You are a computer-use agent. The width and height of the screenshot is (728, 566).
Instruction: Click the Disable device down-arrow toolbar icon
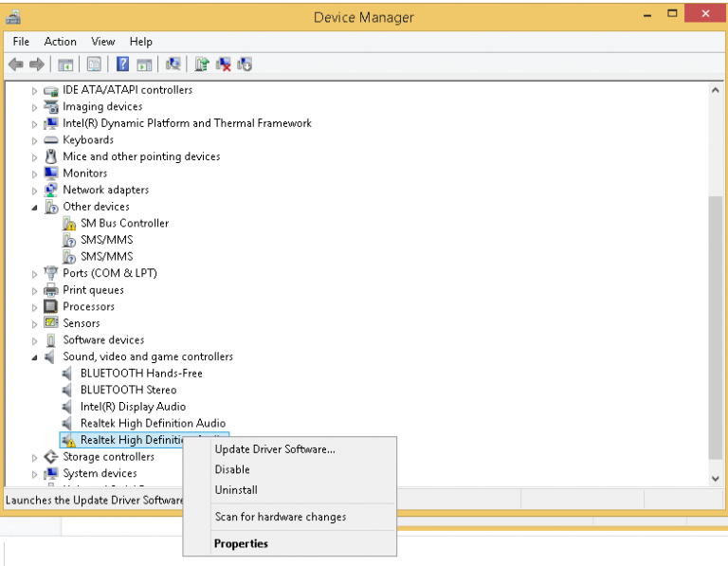(245, 64)
